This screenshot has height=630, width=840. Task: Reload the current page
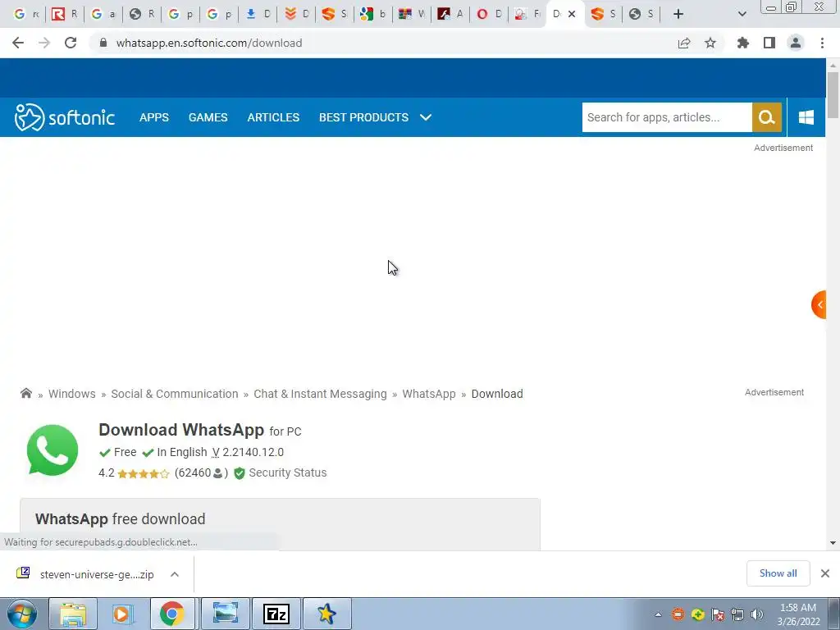click(x=71, y=43)
